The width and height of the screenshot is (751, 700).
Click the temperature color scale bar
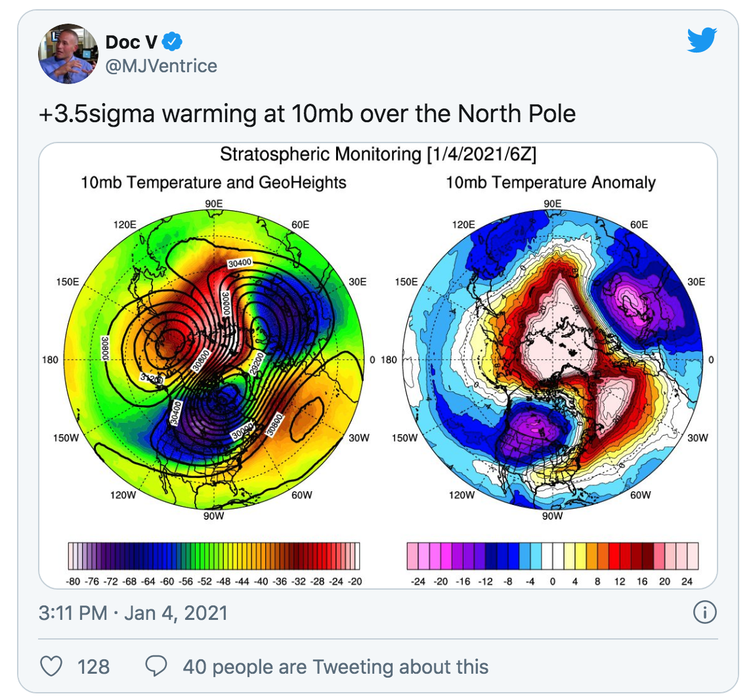(214, 556)
